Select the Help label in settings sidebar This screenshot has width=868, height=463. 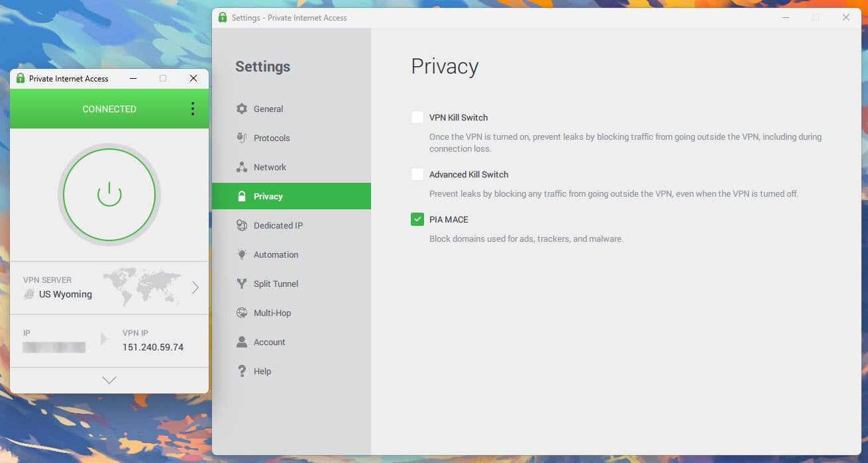262,371
